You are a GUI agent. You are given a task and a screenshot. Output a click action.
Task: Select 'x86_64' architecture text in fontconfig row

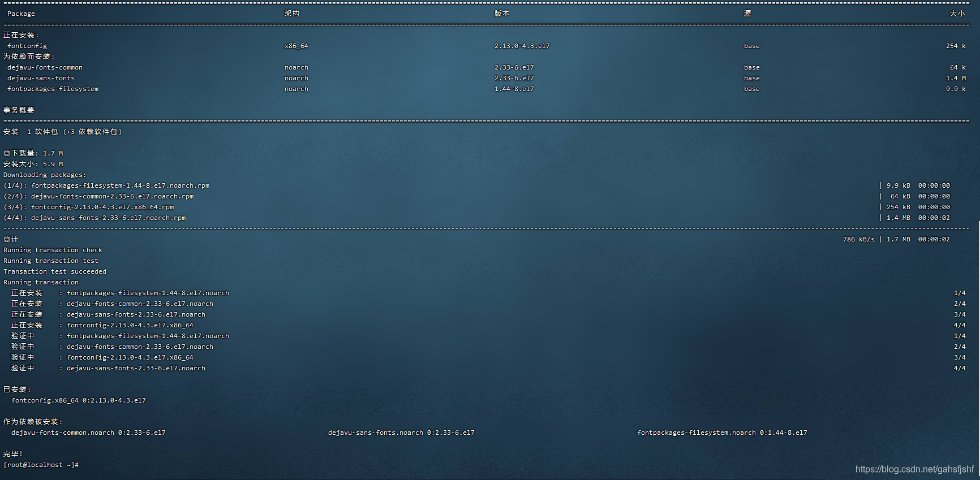click(296, 46)
